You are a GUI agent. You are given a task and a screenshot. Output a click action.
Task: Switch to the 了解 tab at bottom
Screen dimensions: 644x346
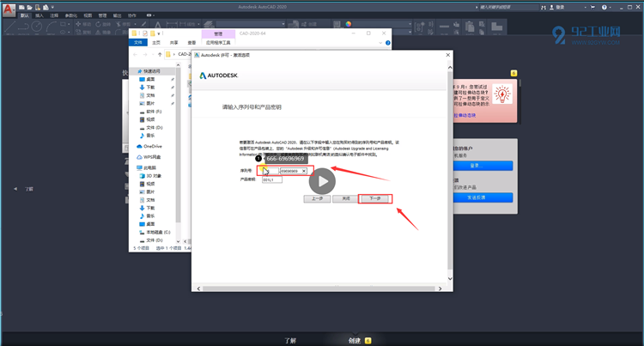click(x=290, y=341)
